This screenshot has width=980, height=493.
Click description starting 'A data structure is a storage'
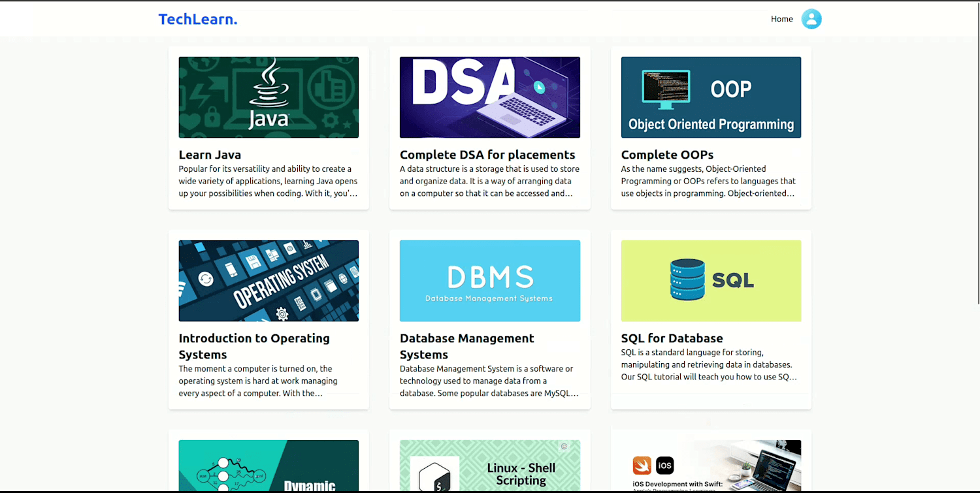coord(490,181)
